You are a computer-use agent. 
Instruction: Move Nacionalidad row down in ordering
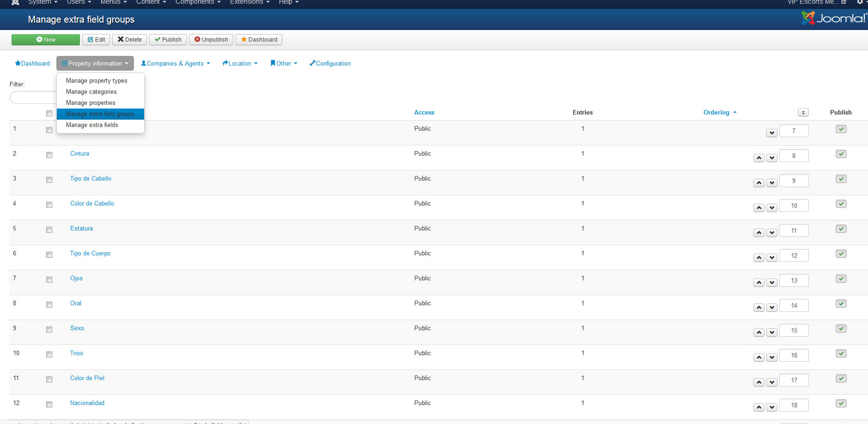click(772, 407)
